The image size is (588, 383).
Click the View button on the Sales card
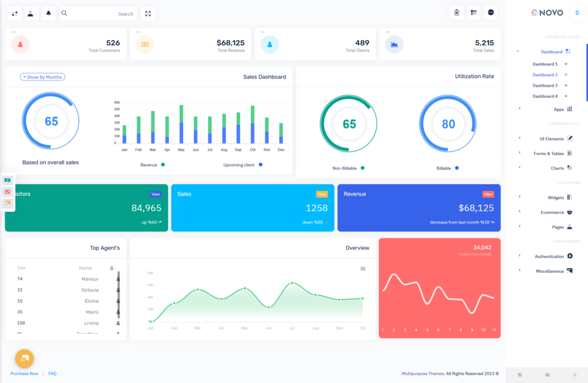tap(322, 194)
